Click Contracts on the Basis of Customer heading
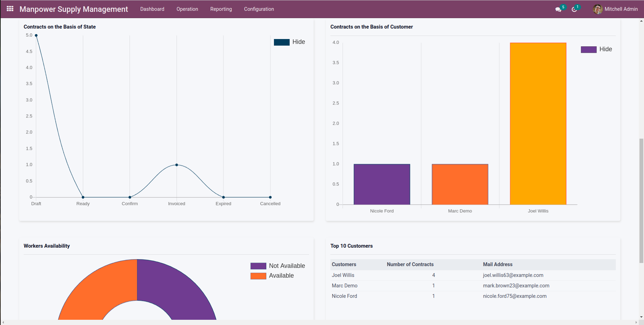The height and width of the screenshot is (325, 644). [371, 27]
